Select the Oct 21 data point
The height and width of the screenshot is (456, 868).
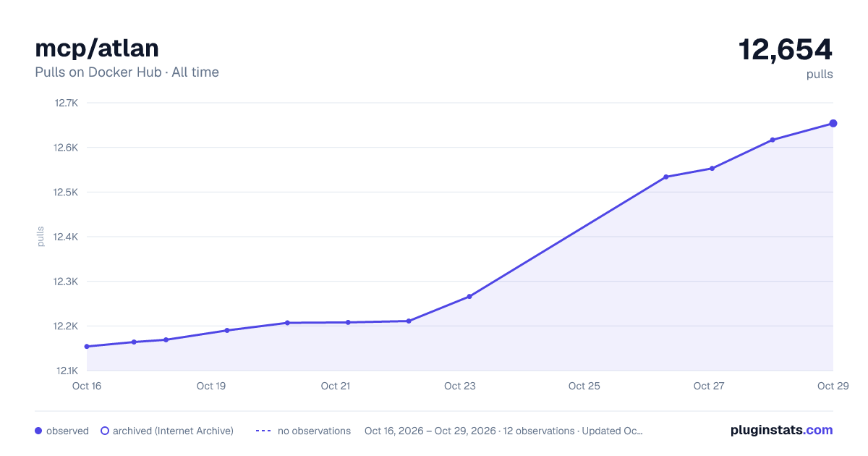coord(348,322)
